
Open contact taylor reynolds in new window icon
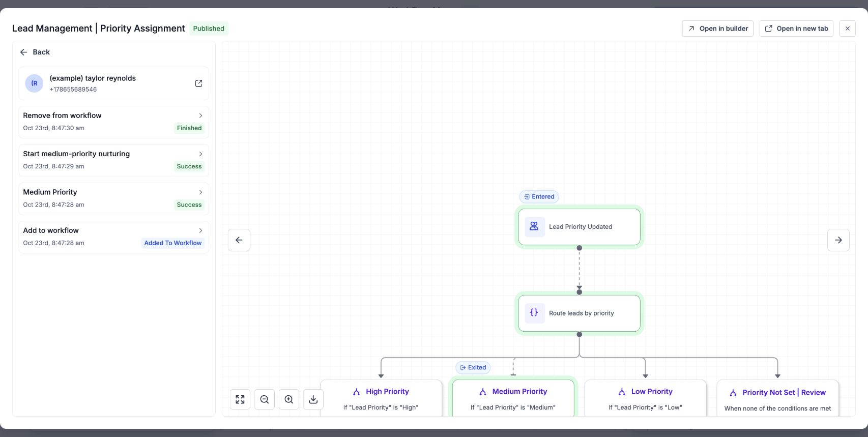(x=198, y=83)
